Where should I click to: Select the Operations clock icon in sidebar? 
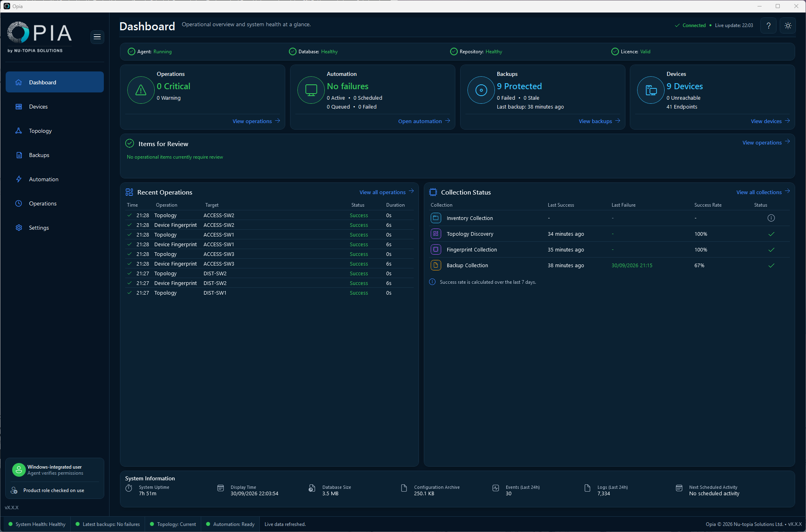19,203
